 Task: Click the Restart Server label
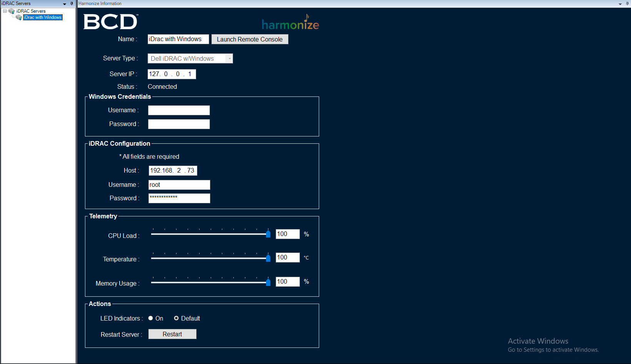[122, 335]
